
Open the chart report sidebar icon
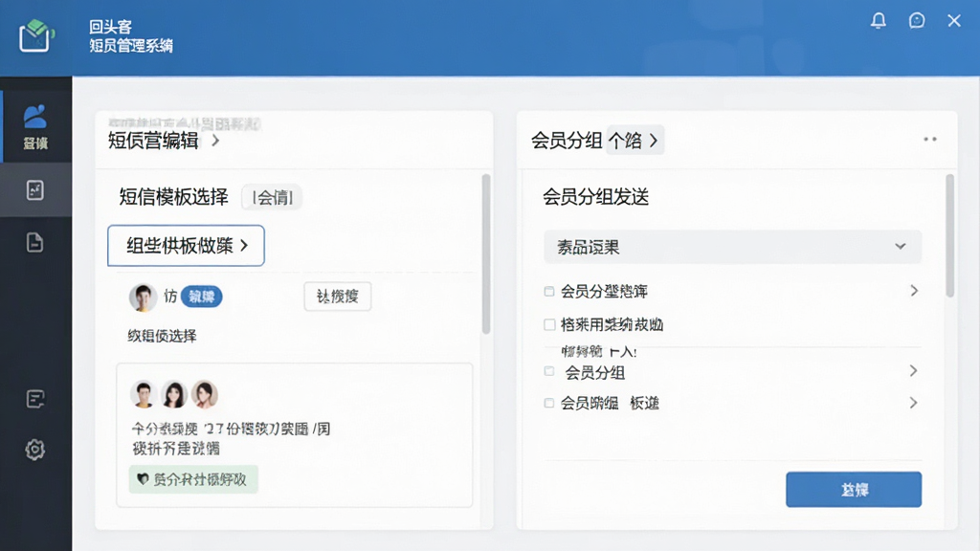click(x=35, y=190)
